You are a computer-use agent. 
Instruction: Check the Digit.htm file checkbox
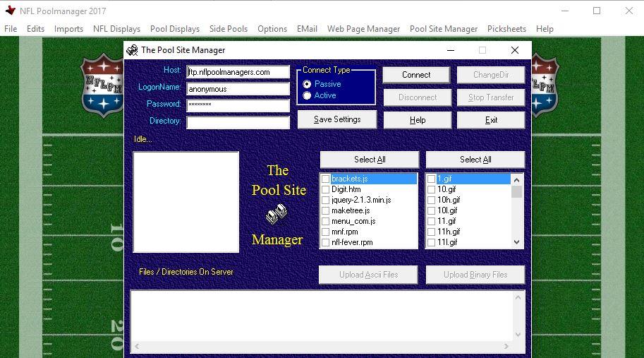[x=325, y=189]
